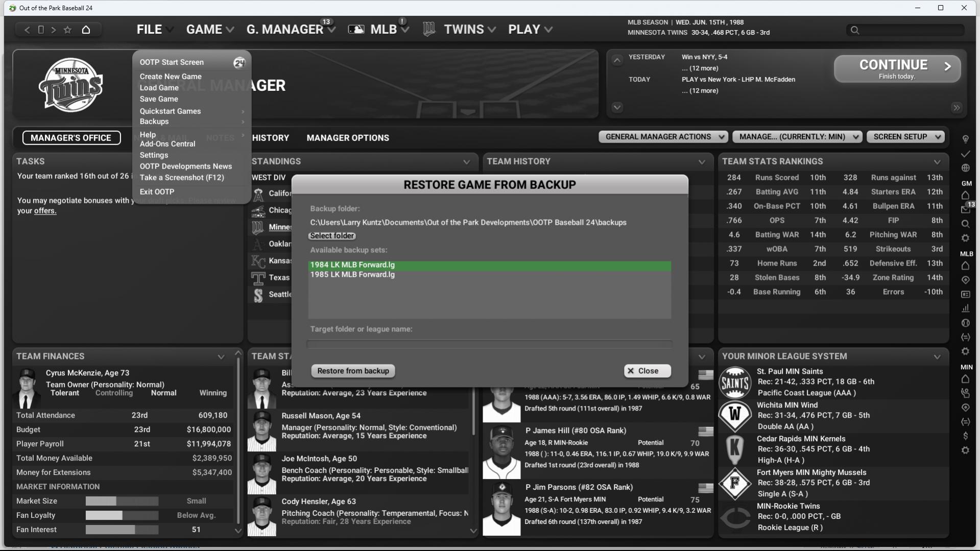
Task: Click Restore from backup button
Action: tap(353, 371)
